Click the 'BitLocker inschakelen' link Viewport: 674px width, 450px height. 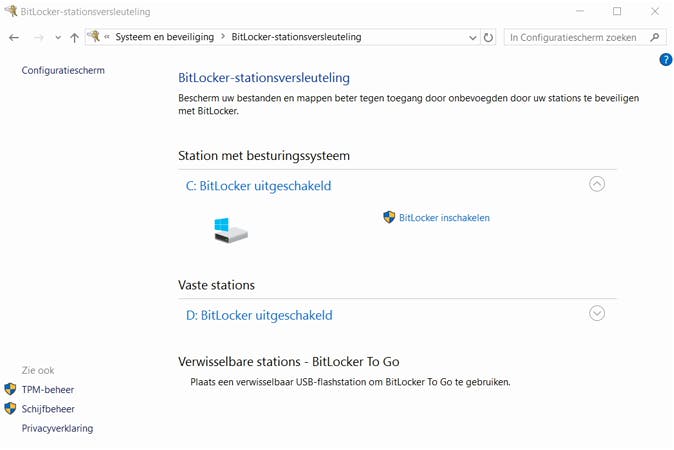tap(444, 217)
